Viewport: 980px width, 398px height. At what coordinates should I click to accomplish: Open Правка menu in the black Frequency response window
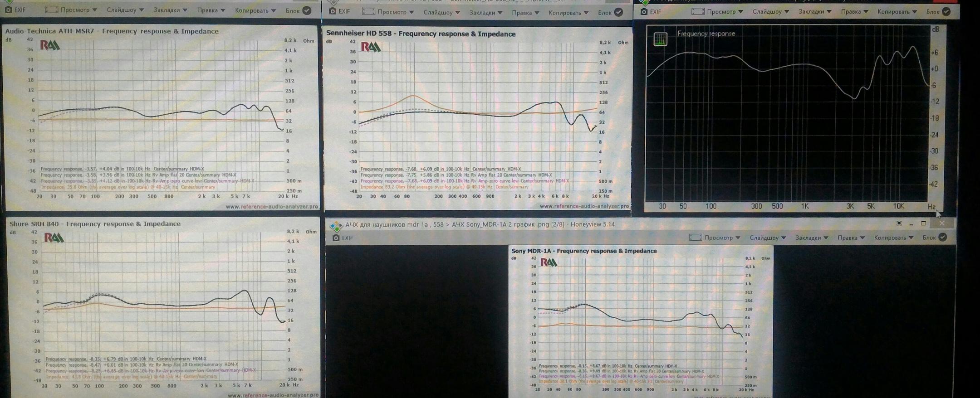pos(854,12)
